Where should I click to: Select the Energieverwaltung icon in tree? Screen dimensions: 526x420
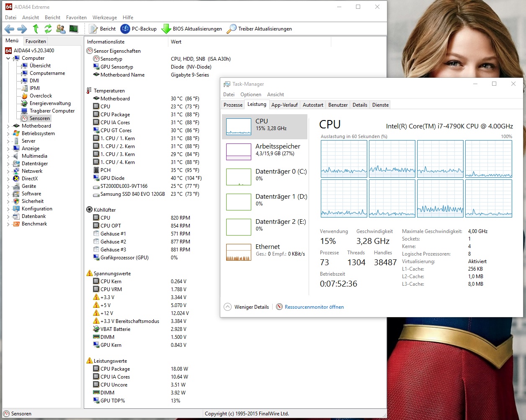24,103
